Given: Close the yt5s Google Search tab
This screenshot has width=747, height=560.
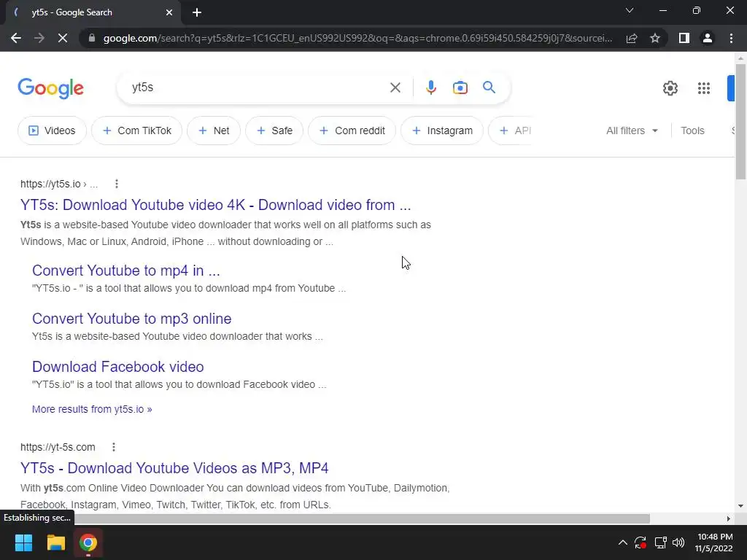Looking at the screenshot, I should click(x=169, y=12).
